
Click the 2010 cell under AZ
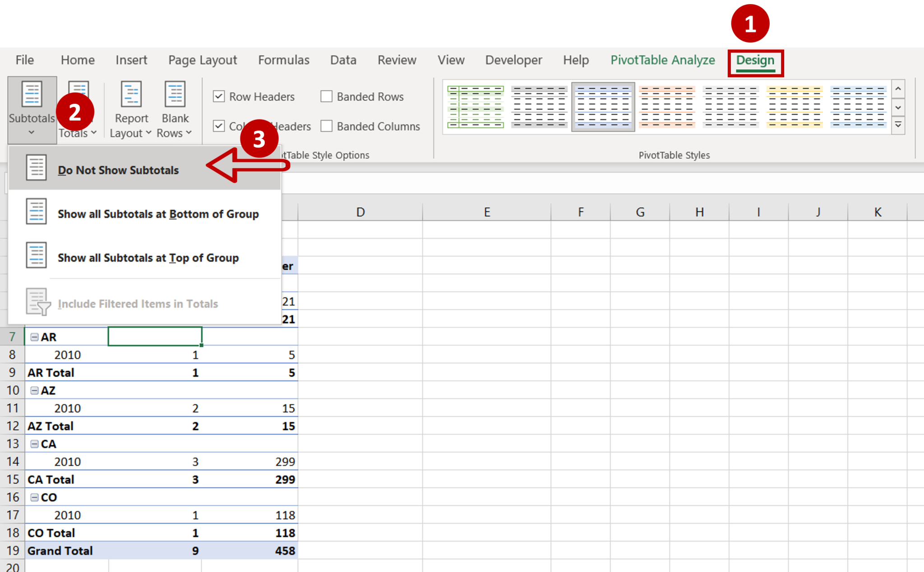[66, 408]
